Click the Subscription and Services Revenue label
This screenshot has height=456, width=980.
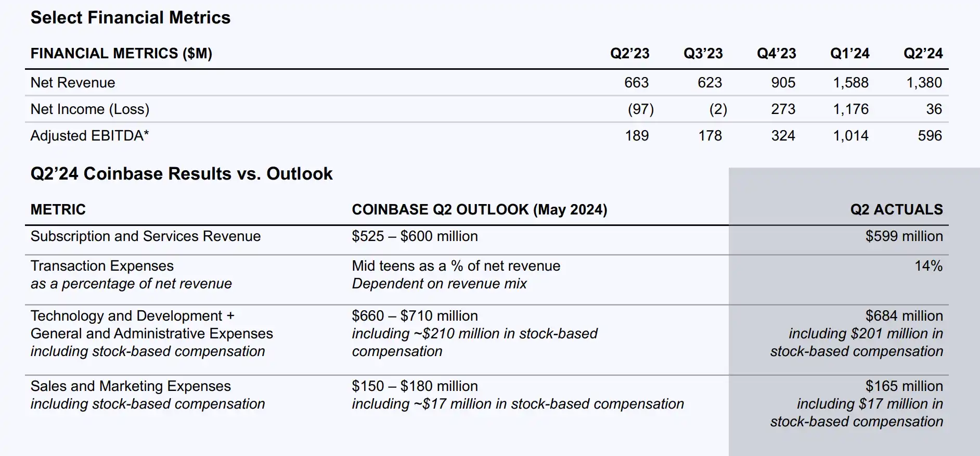[x=146, y=236]
